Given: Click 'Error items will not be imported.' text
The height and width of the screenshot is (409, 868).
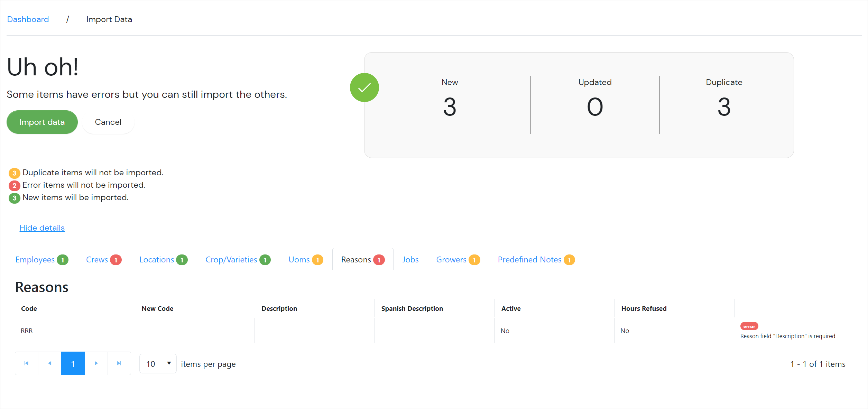Looking at the screenshot, I should [84, 185].
